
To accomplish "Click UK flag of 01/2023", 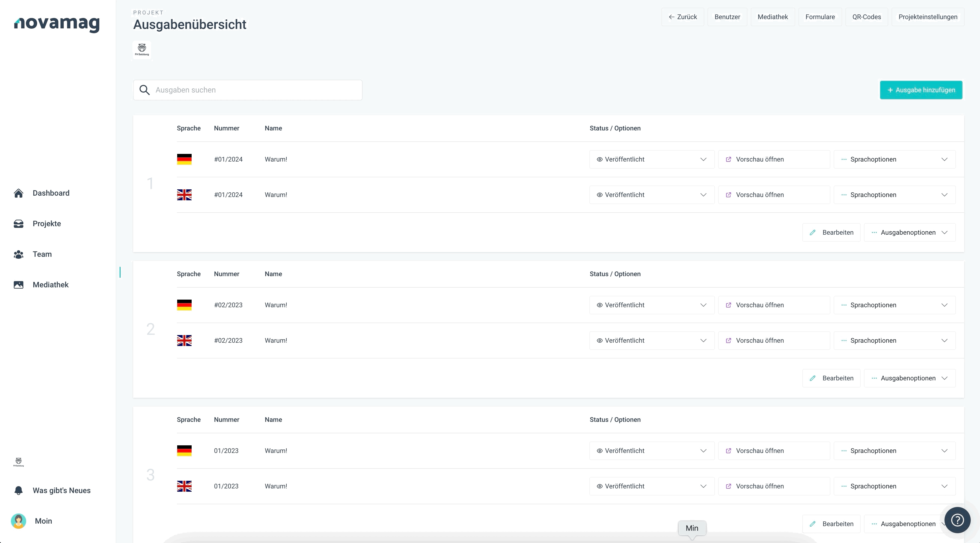I will [185, 486].
